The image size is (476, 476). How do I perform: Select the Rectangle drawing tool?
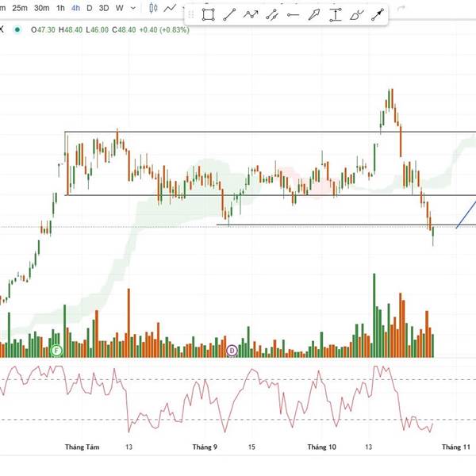(209, 14)
